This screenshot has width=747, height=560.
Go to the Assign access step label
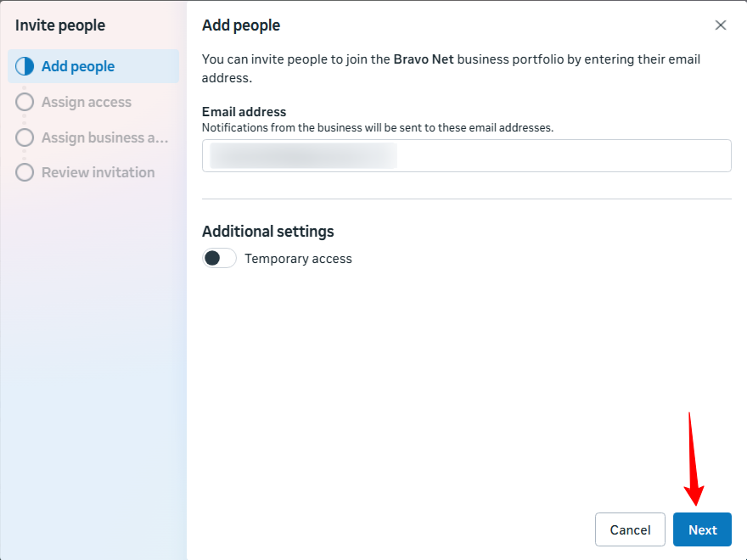pyautogui.click(x=87, y=102)
